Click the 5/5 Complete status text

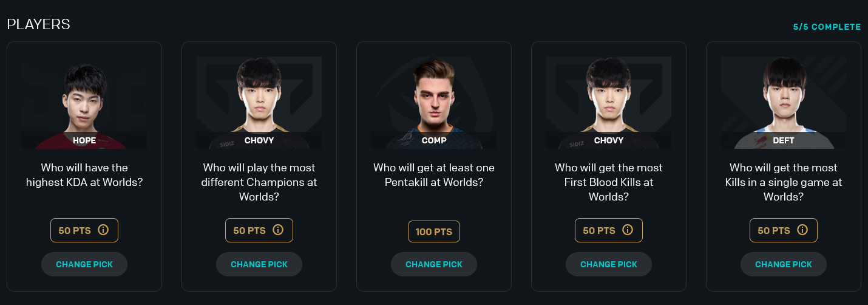pyautogui.click(x=827, y=27)
